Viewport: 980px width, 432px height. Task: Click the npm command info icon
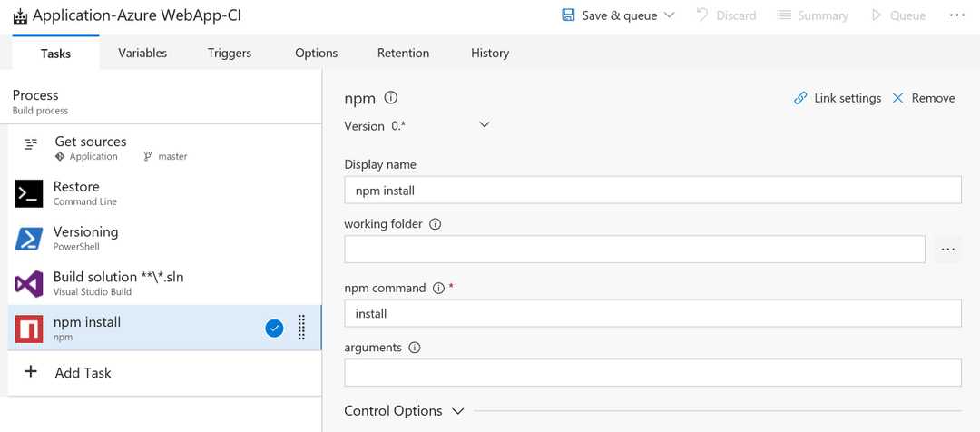[438, 288]
